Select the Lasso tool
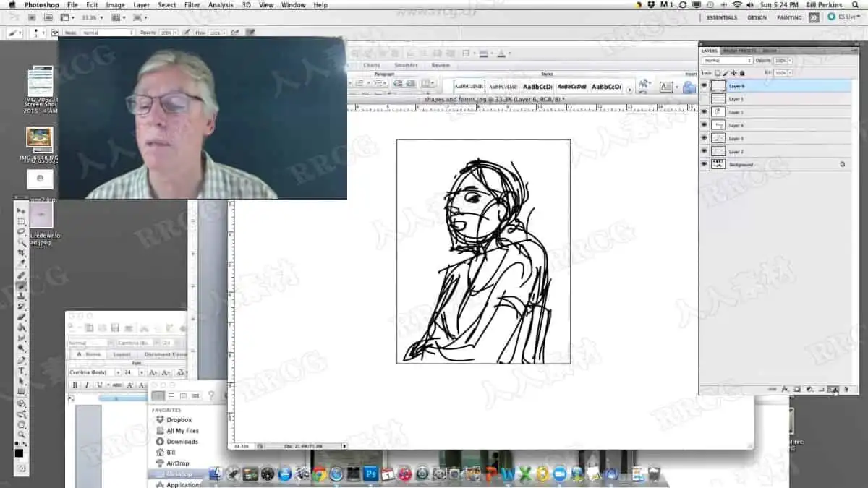Screen dimensions: 868x488 [x=21, y=231]
